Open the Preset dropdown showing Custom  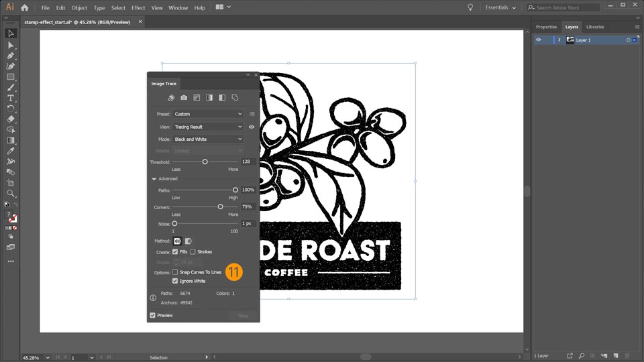point(208,114)
